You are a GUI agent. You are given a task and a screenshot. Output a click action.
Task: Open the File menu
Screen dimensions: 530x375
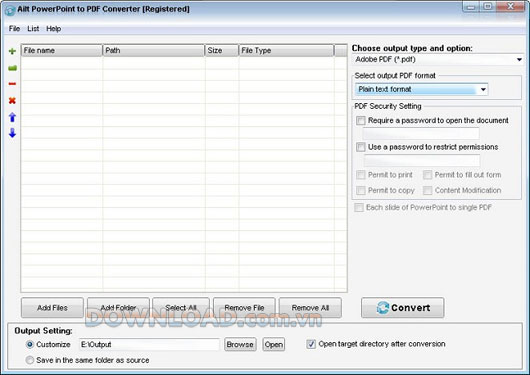(14, 29)
